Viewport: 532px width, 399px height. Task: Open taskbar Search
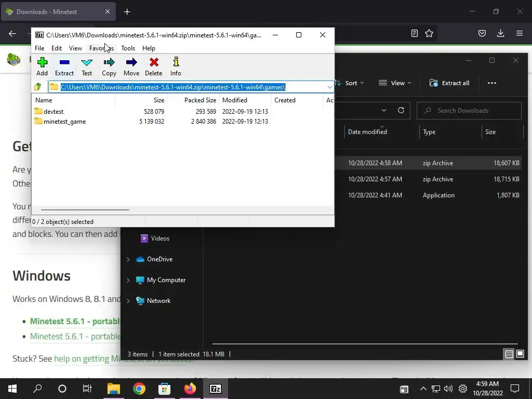(x=37, y=389)
